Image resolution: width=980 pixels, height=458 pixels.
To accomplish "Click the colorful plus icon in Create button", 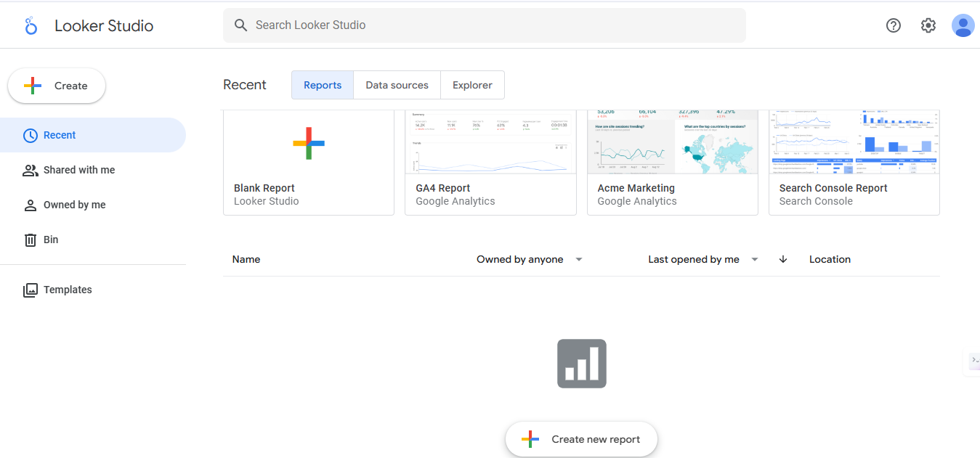I will click(33, 86).
